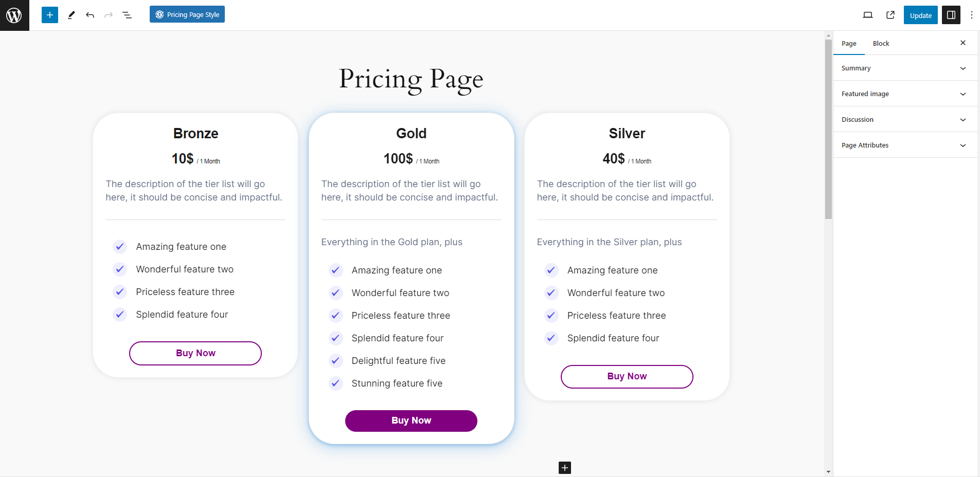
Task: Click the checkmark beside Amazing feature one in Bronze
Action: (120, 247)
